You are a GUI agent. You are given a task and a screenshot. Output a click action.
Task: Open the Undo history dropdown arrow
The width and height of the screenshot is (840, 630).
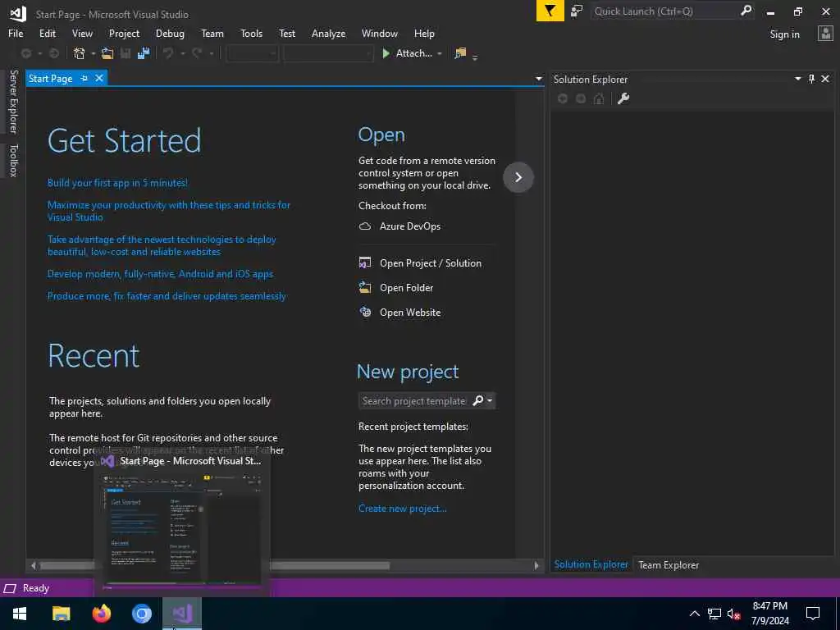coord(182,53)
